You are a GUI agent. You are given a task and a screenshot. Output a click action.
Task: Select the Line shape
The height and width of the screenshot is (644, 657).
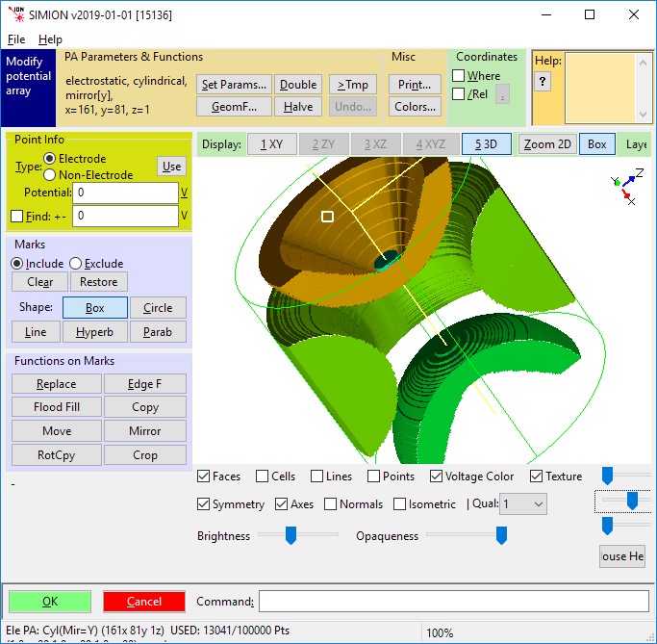tap(36, 332)
